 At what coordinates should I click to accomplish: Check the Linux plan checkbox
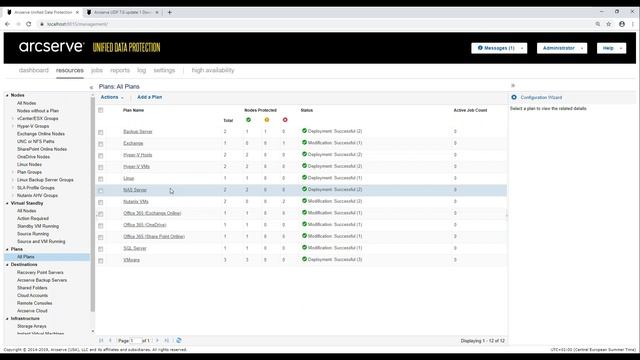pyautogui.click(x=101, y=179)
